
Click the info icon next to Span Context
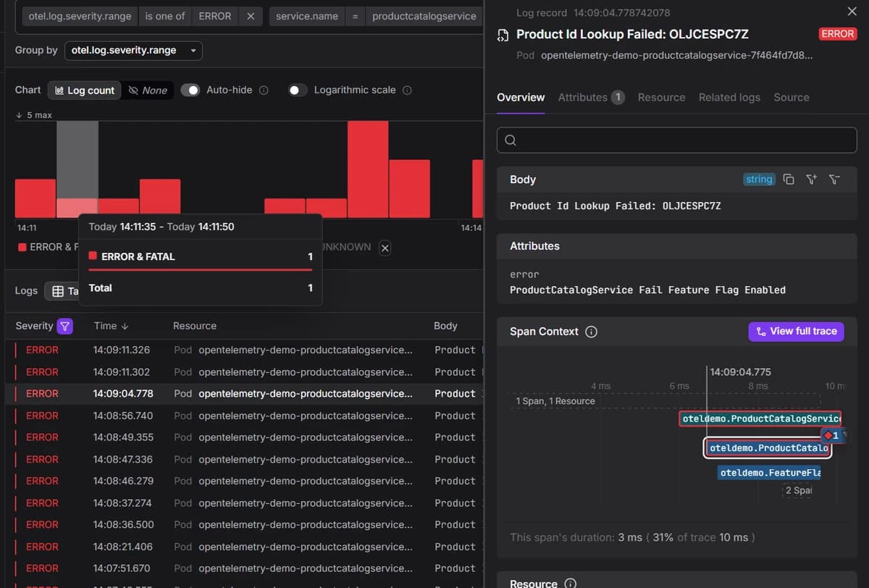click(591, 332)
